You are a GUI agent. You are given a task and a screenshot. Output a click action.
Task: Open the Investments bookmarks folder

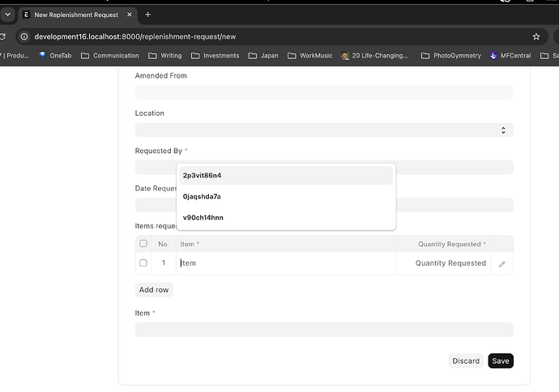pyautogui.click(x=215, y=56)
